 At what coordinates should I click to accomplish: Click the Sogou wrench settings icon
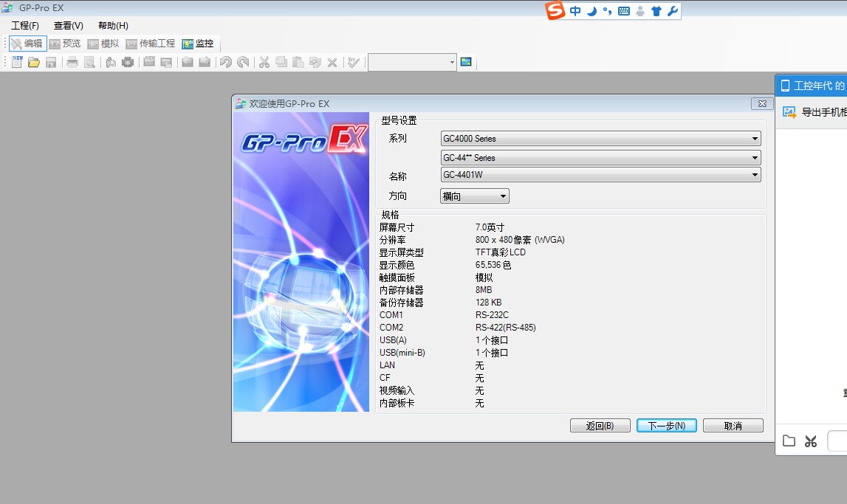point(672,11)
